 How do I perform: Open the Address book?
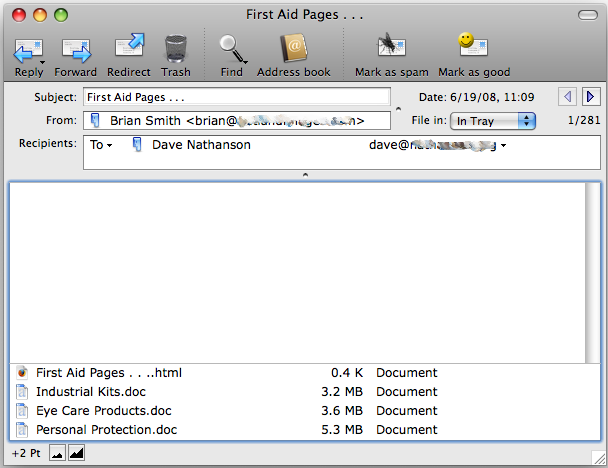293,48
